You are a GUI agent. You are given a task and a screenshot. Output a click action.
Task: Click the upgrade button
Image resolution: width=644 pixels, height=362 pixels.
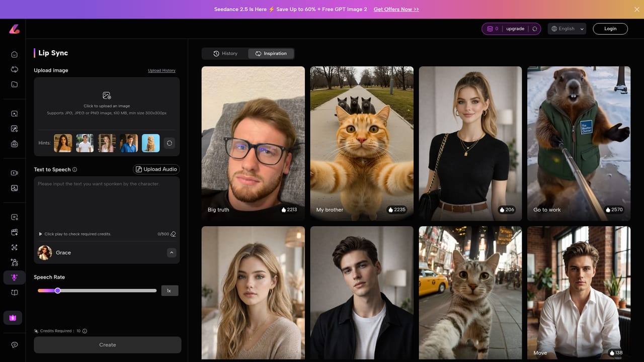(515, 29)
